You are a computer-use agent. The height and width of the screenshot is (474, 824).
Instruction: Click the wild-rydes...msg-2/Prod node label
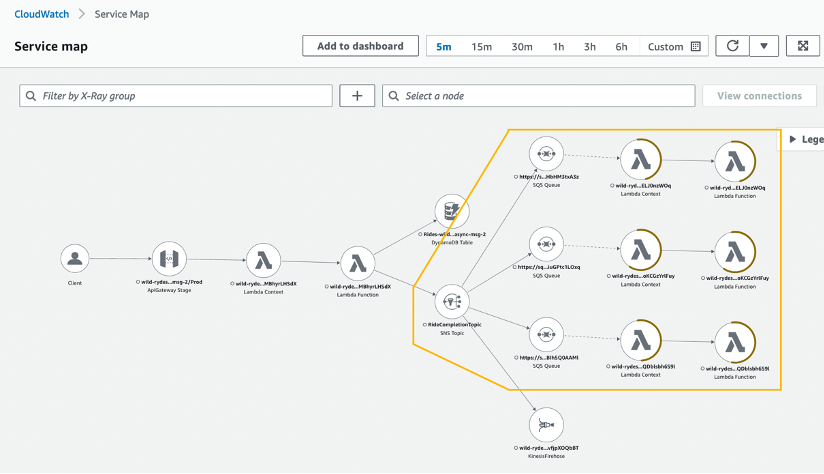point(172,282)
